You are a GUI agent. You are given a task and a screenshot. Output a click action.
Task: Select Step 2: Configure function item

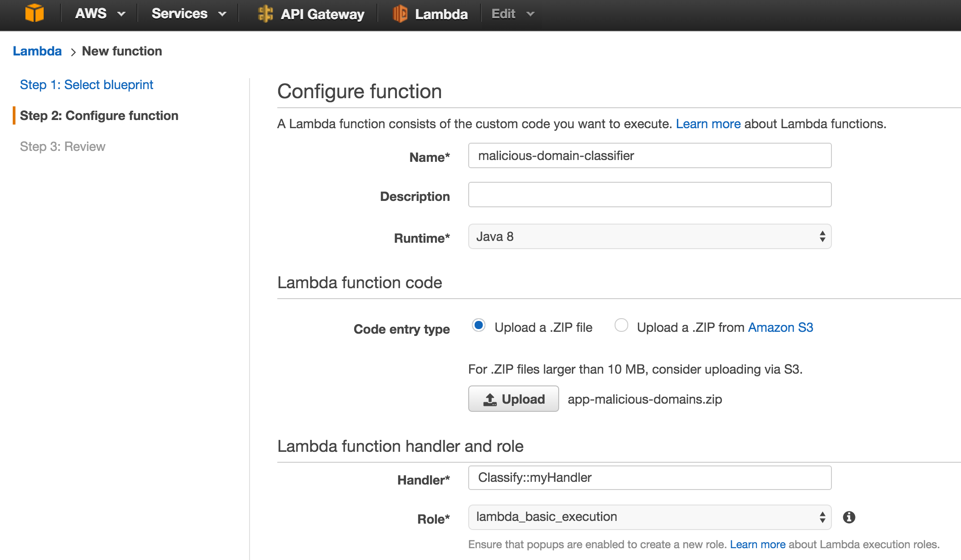[99, 115]
